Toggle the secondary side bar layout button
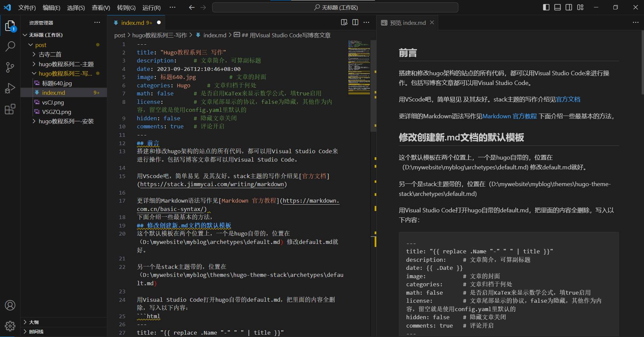This screenshot has height=337, width=644. [x=569, y=7]
